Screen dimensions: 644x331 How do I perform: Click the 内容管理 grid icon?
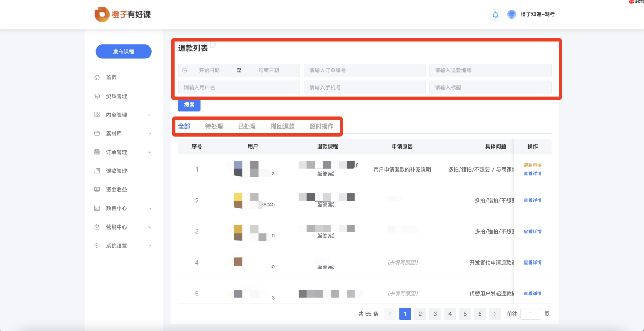(97, 115)
